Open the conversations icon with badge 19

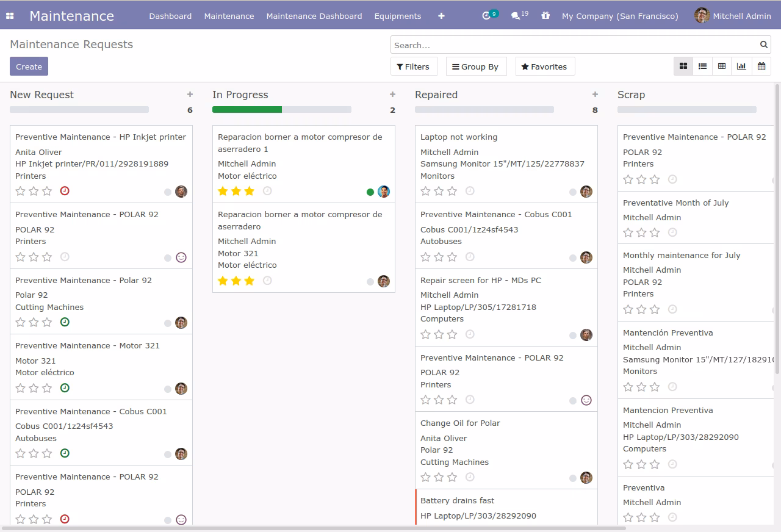(516, 16)
